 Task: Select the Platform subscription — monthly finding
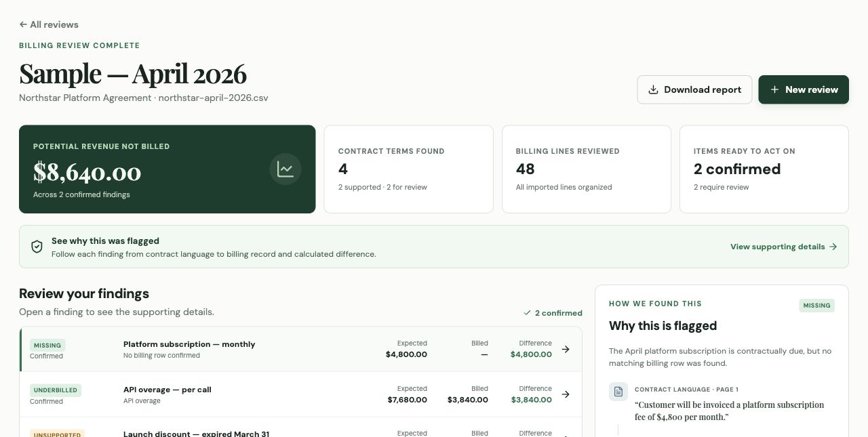coord(301,350)
